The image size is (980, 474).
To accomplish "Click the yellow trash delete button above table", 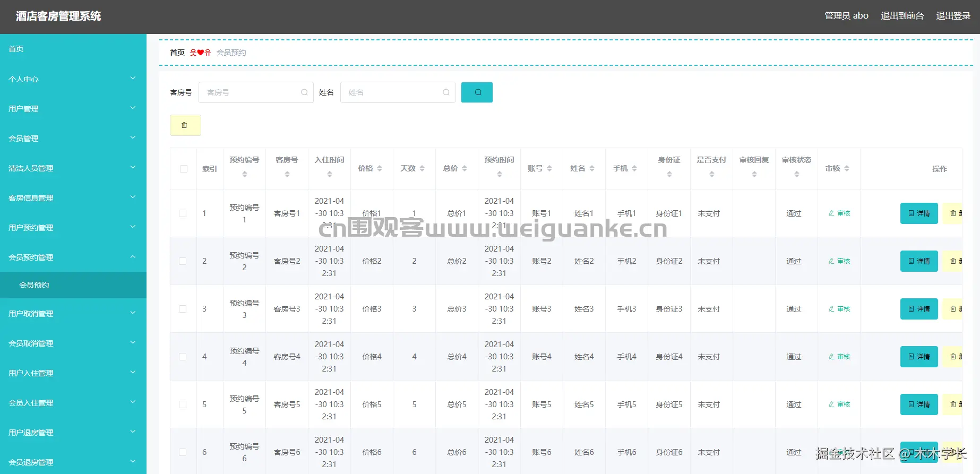I will (x=185, y=125).
